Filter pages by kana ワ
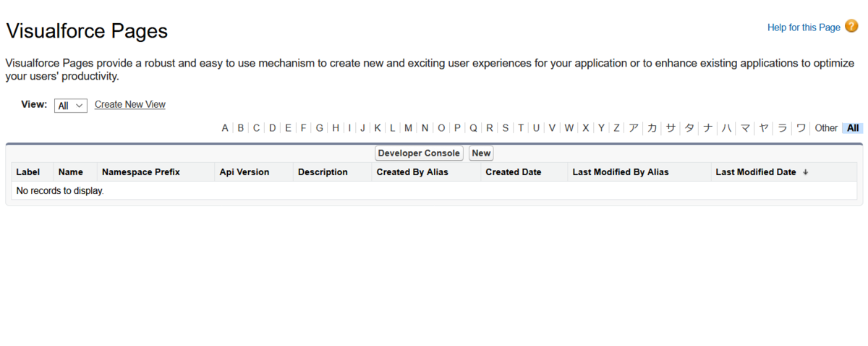 tap(801, 128)
